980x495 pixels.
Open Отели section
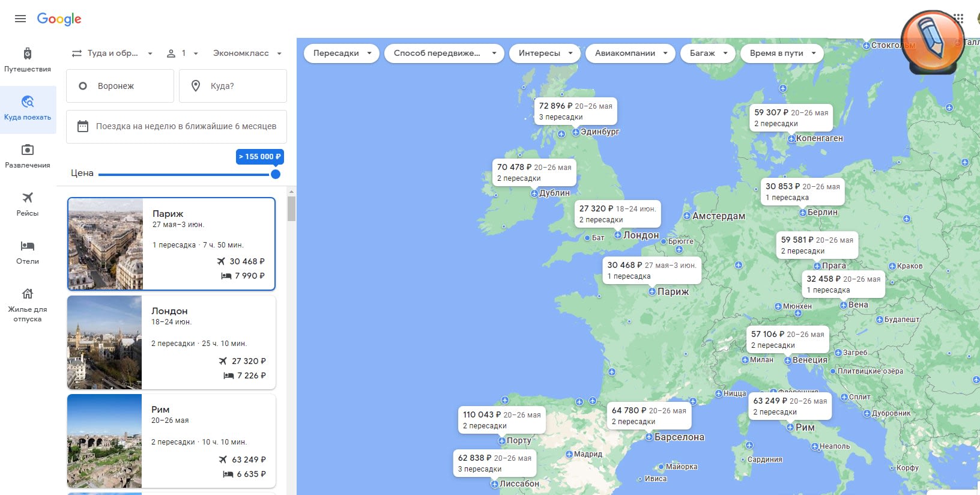pos(28,252)
